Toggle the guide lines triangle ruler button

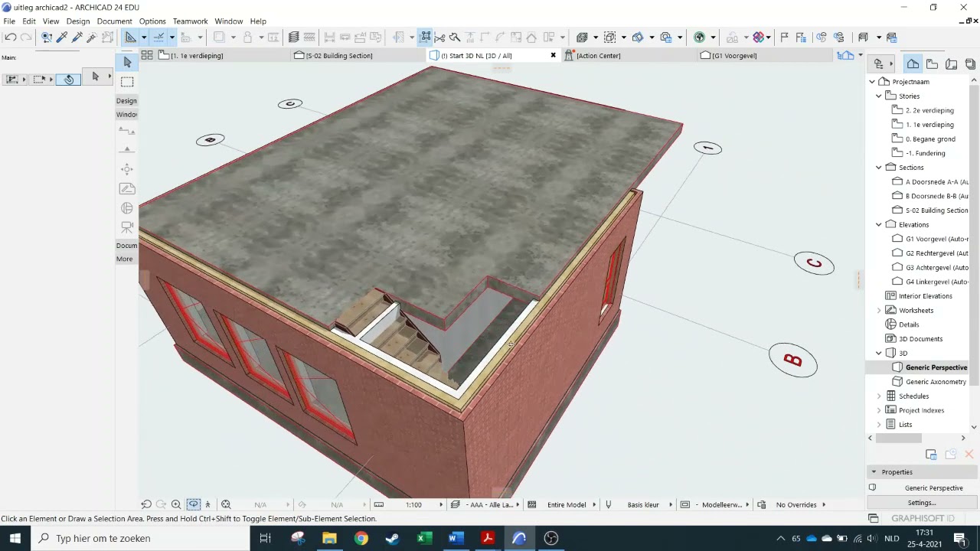tap(130, 37)
